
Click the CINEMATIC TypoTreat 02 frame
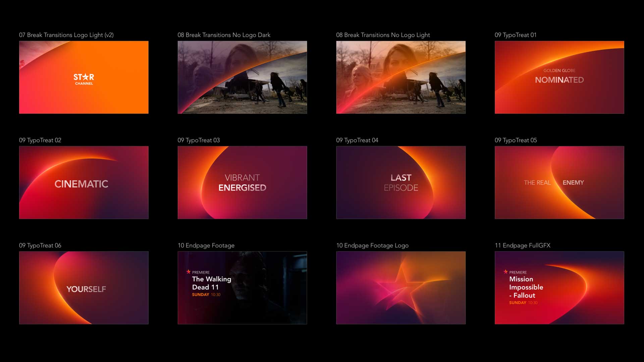click(x=84, y=183)
